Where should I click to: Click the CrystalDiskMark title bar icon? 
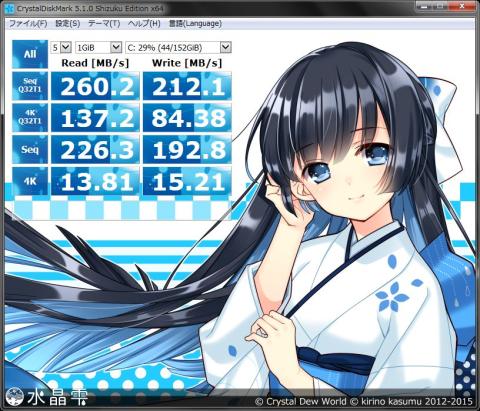[9, 8]
